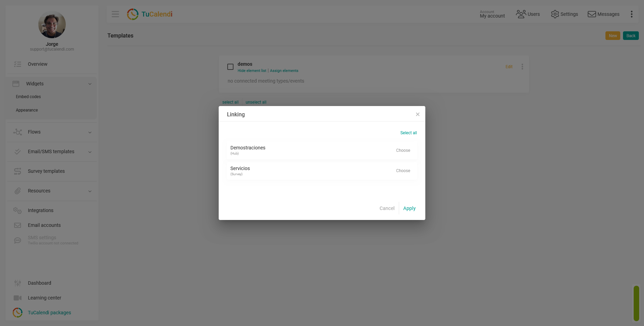
Task: Tick the demos template checkbox
Action: click(x=230, y=67)
